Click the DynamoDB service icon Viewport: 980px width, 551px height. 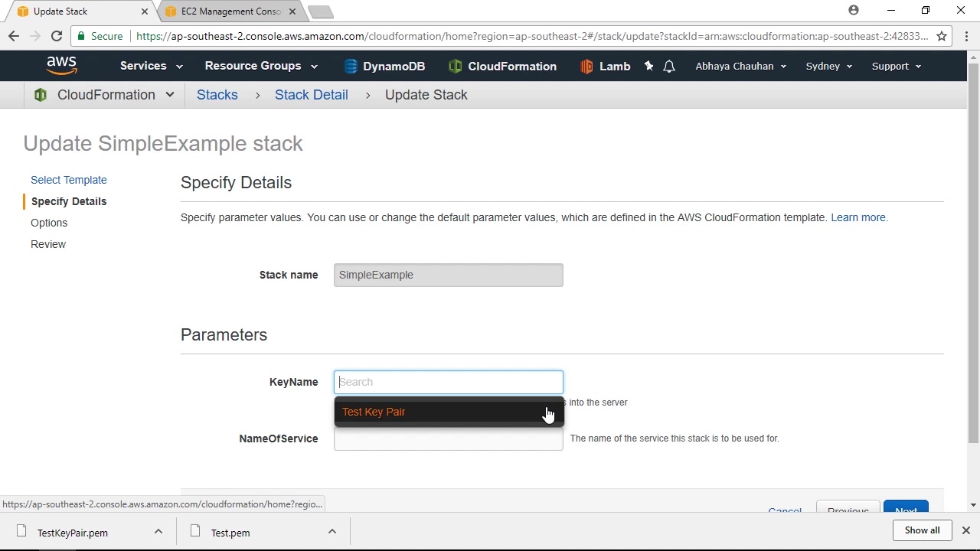tap(351, 67)
